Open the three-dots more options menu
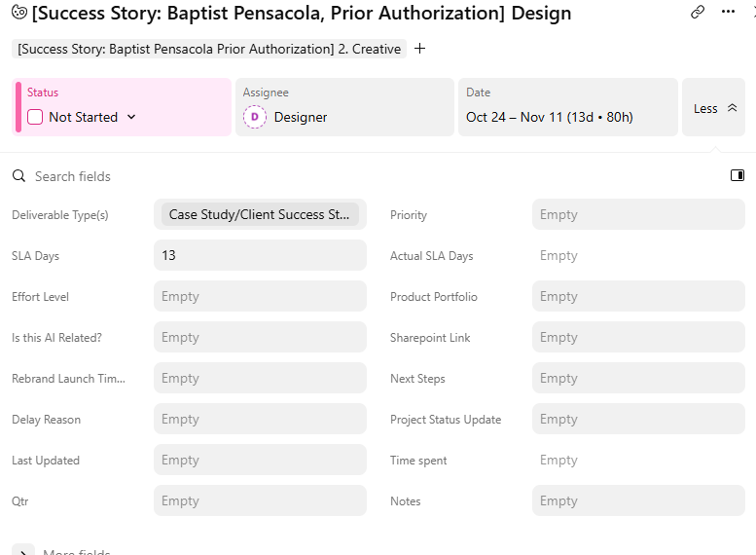Viewport: 756px width, 555px height. tap(728, 12)
